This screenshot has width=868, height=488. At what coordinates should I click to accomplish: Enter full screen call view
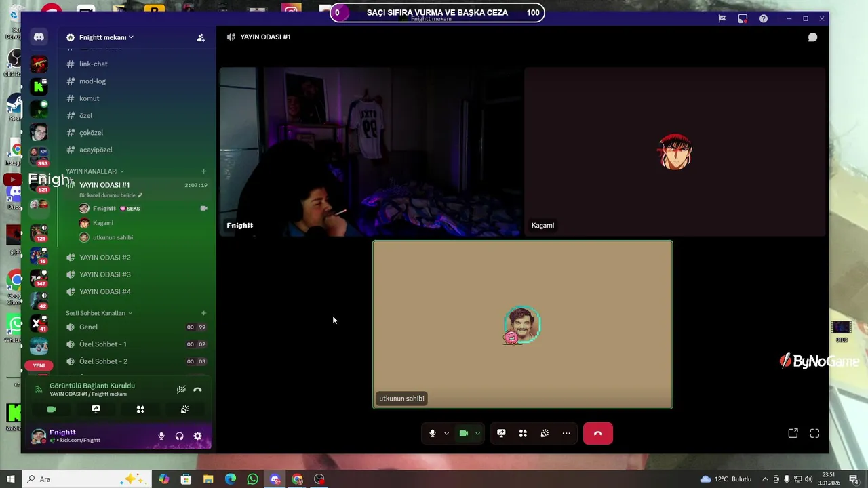pos(814,434)
